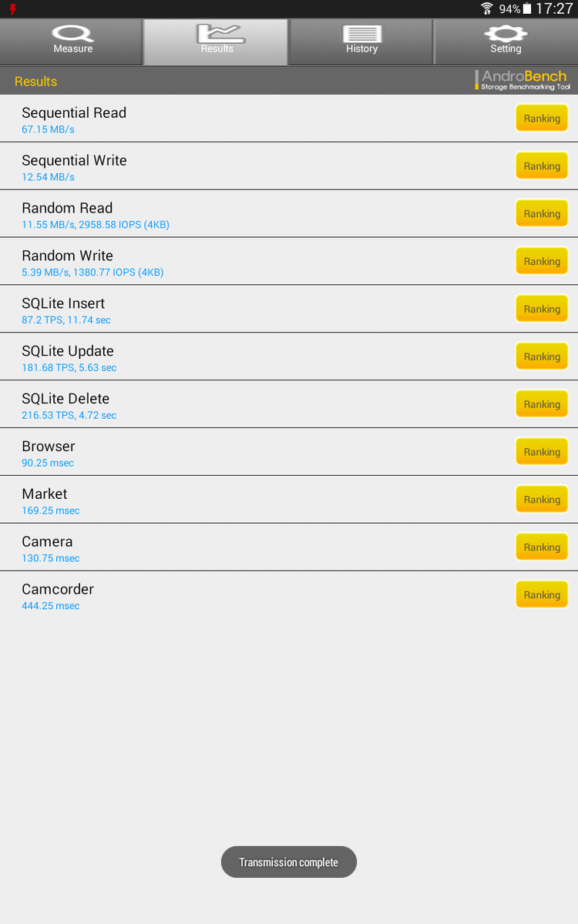This screenshot has height=924, width=578.
Task: View Ranking for Sequential Write
Action: 542,166
